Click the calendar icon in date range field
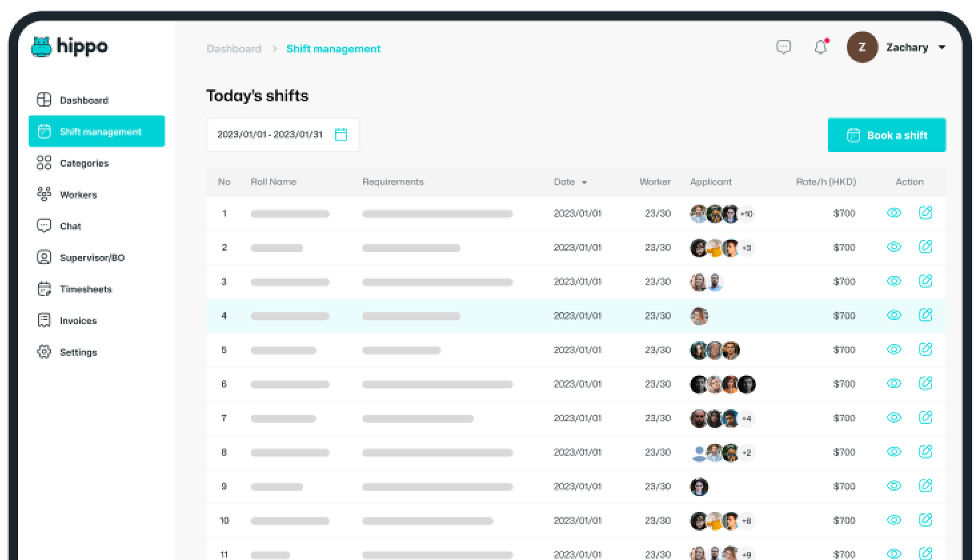This screenshot has width=980, height=560. point(341,135)
